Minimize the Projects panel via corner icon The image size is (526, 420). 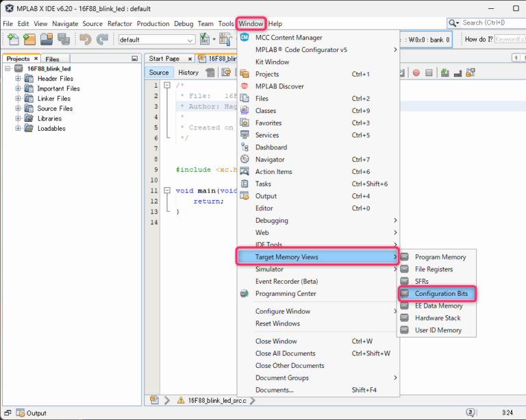pos(134,59)
